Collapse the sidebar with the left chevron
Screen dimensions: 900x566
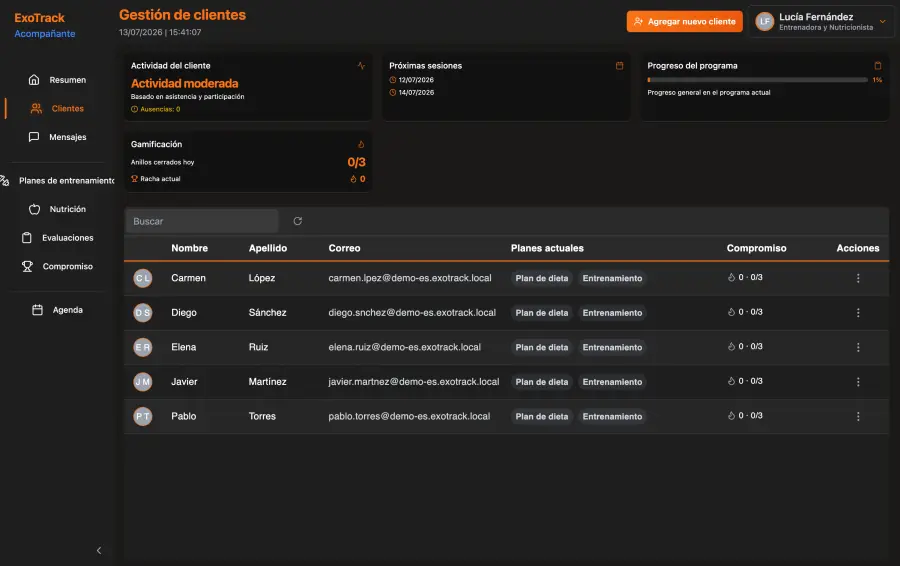tap(99, 551)
